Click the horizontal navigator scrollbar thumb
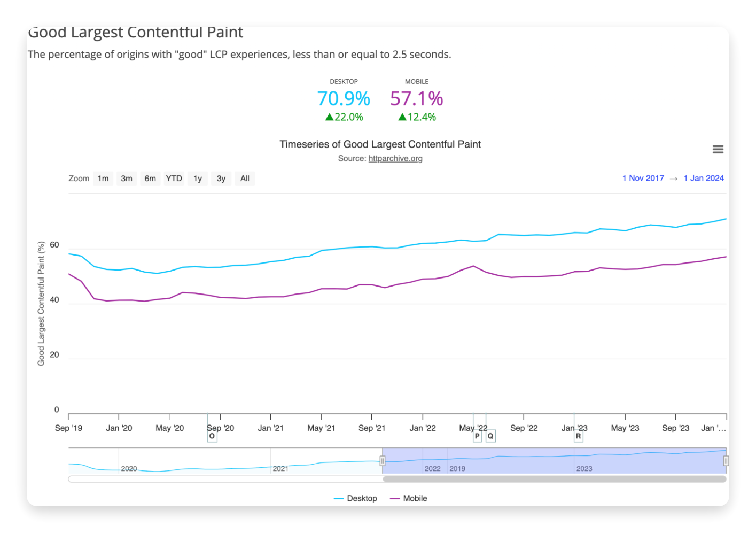Viewport: 756px width, 533px height. pos(555,479)
